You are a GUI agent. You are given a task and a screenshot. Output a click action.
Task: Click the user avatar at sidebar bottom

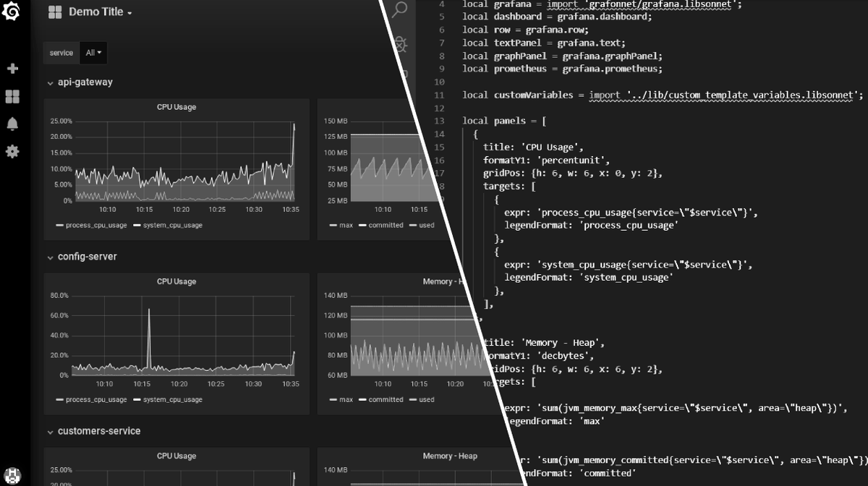(12, 476)
